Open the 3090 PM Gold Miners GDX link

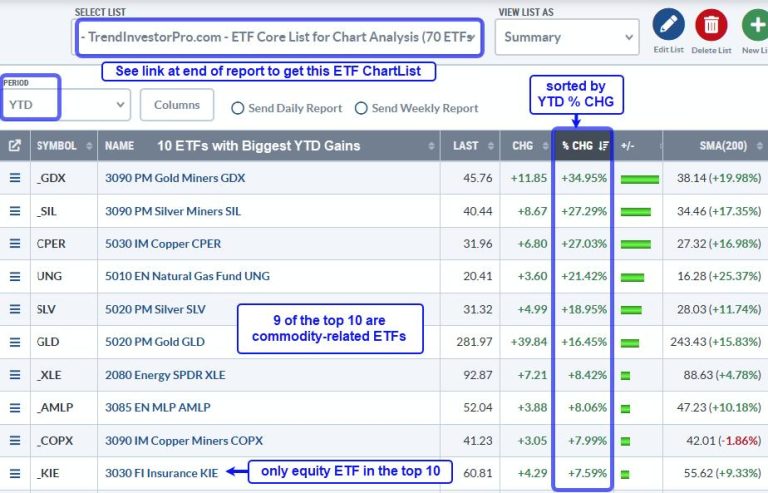pyautogui.click(x=175, y=179)
